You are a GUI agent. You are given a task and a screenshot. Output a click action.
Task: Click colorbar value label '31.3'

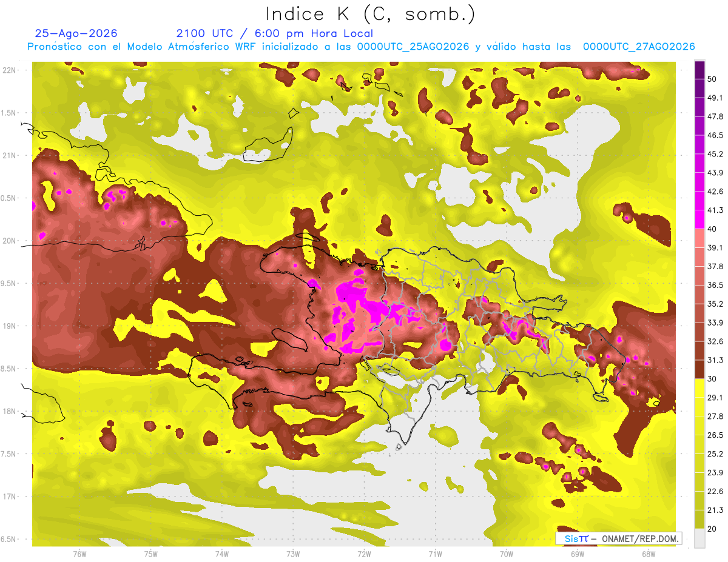715,360
